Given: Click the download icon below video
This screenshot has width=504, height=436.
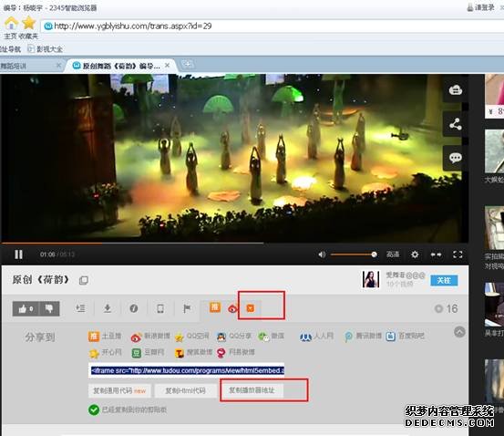Looking at the screenshot, I should [108, 308].
